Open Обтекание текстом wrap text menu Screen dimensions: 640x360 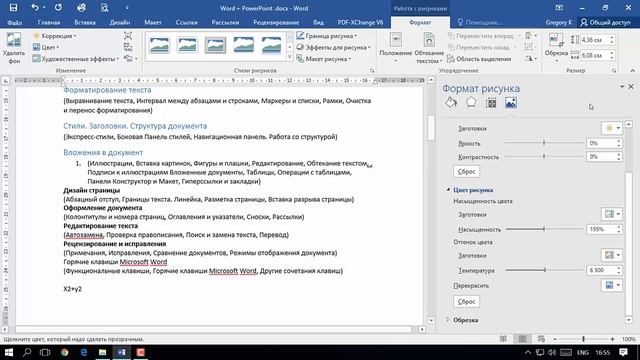tap(429, 48)
